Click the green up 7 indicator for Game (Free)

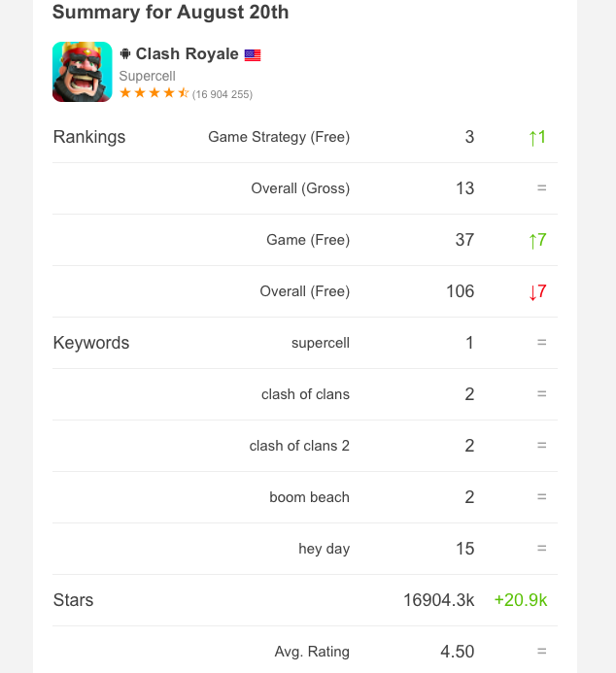(x=537, y=241)
